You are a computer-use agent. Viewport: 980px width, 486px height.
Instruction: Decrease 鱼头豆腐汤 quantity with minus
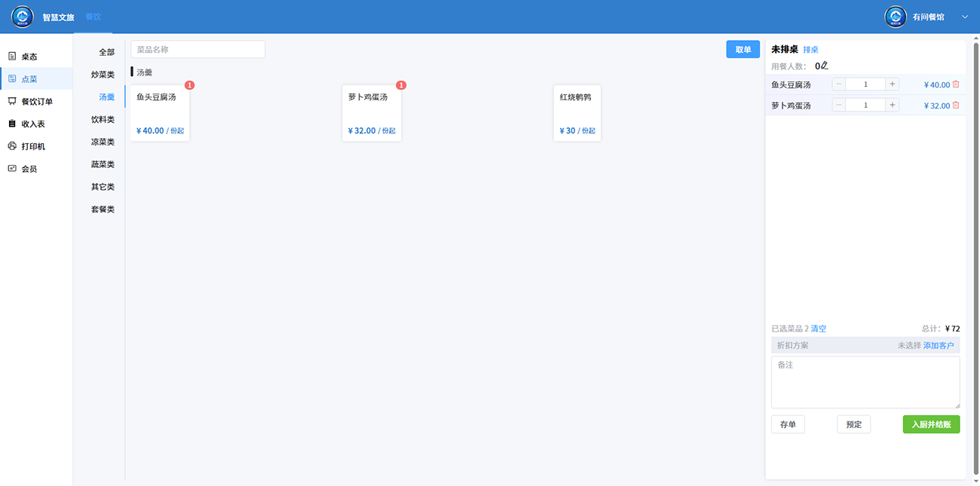(x=839, y=84)
